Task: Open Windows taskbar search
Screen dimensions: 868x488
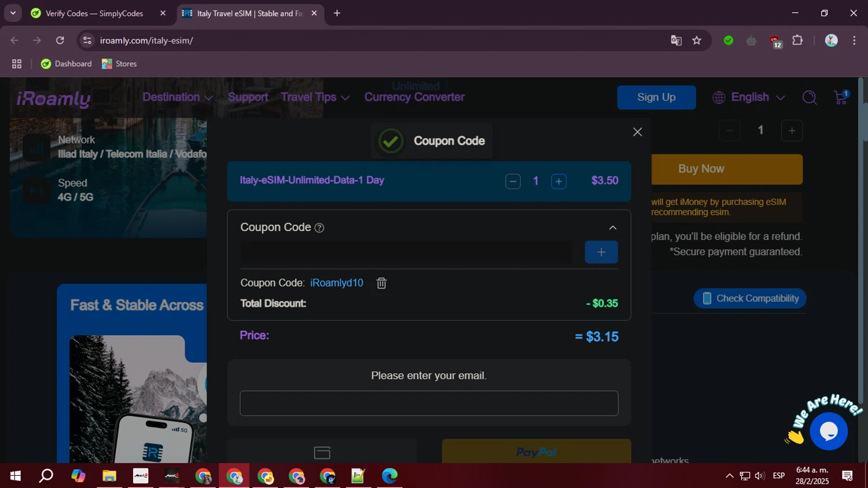Action: pyautogui.click(x=46, y=476)
